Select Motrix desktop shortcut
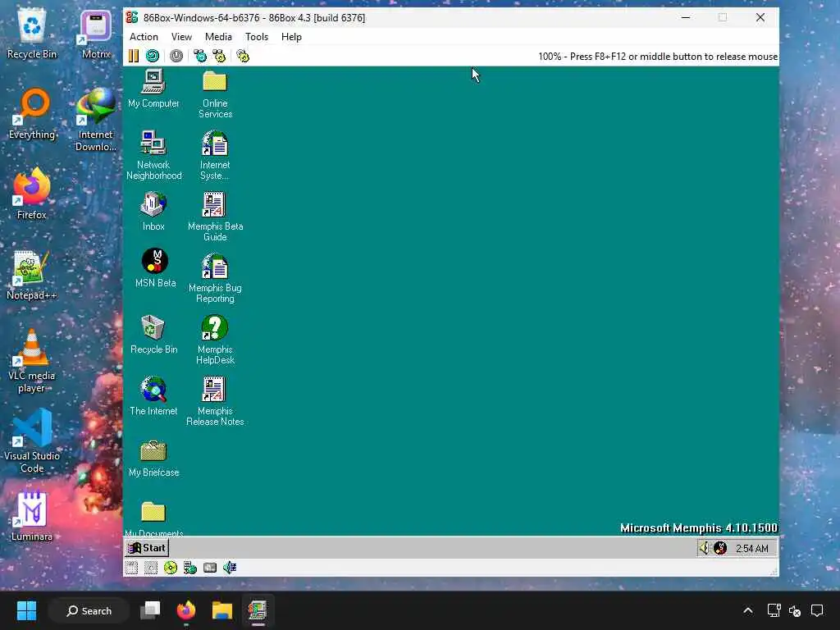The width and height of the screenshot is (840, 630). coord(96,35)
